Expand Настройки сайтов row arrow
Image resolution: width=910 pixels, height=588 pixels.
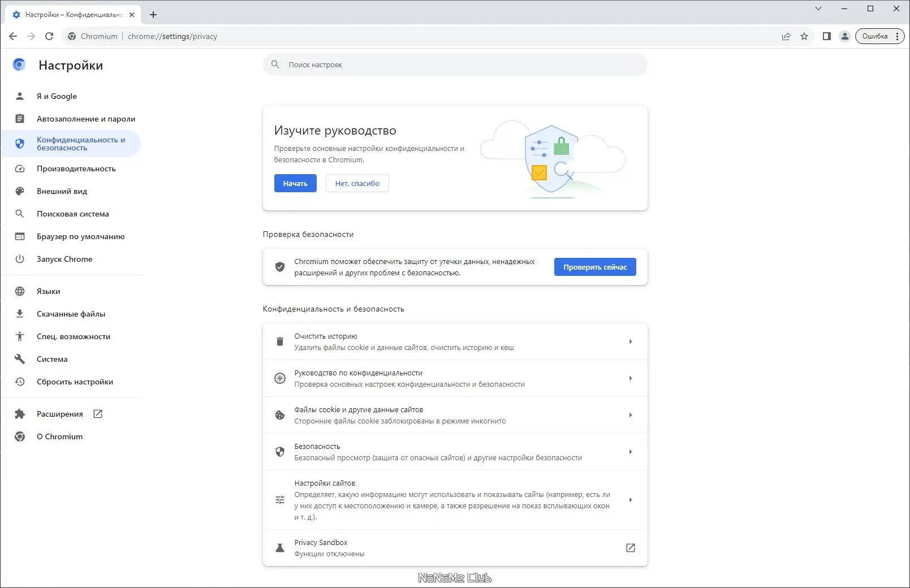coord(631,500)
